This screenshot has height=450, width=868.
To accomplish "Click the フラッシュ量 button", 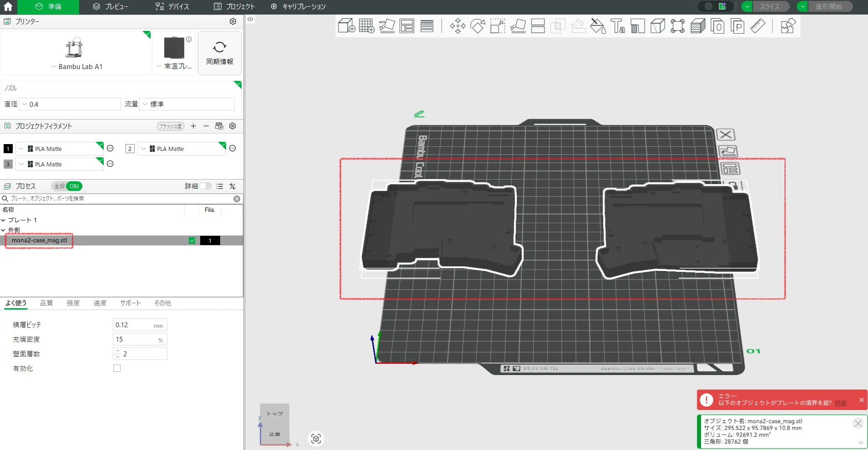I will click(171, 126).
